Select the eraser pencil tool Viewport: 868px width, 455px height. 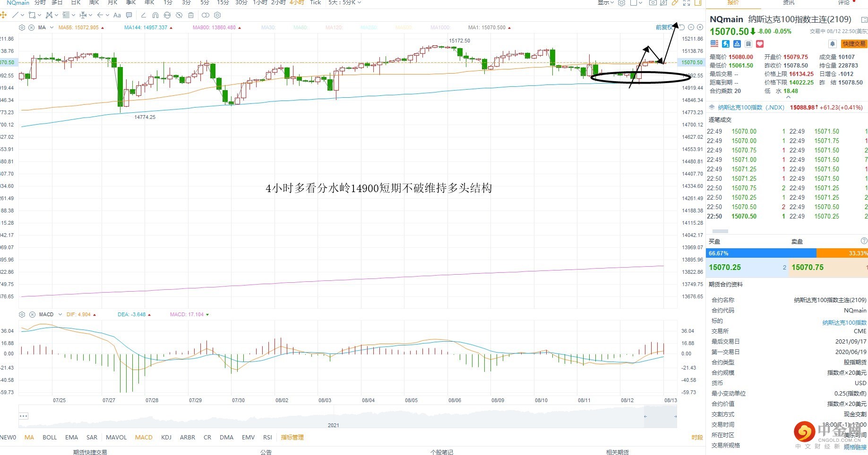[x=144, y=15]
